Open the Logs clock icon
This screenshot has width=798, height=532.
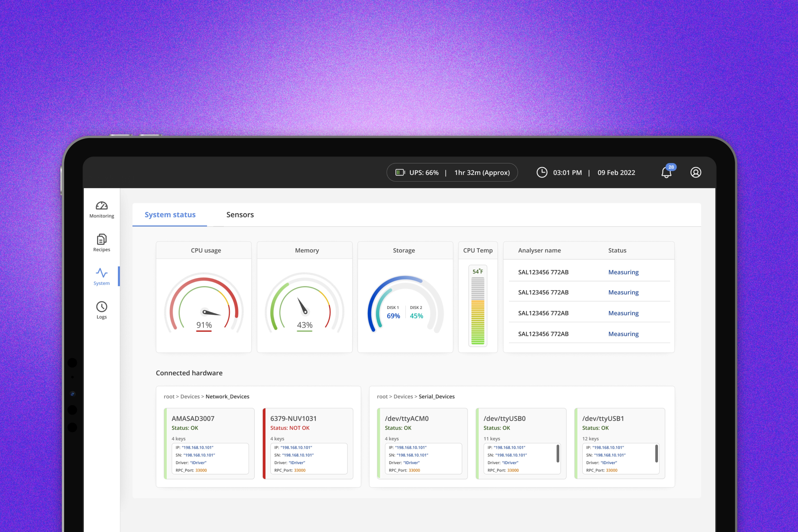click(x=102, y=307)
